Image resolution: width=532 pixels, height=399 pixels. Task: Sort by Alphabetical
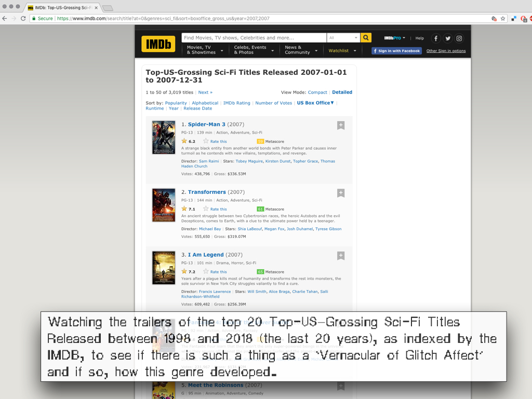pos(205,103)
